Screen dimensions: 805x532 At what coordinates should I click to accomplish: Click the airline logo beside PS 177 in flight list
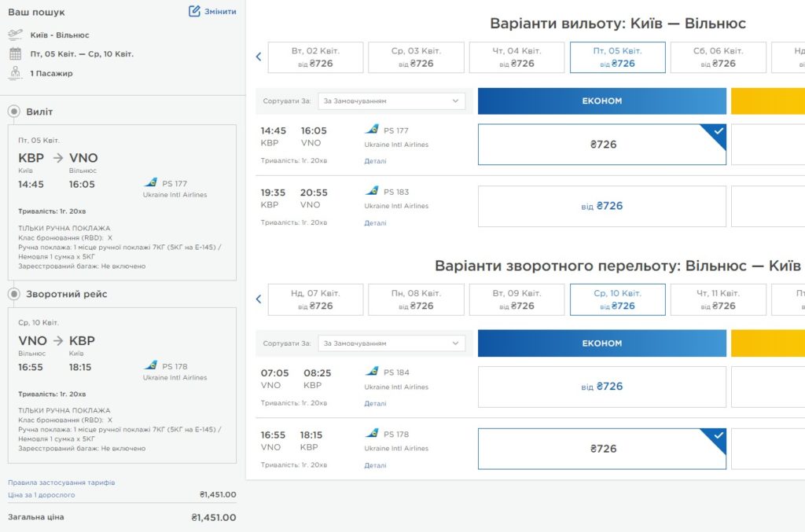tap(372, 129)
